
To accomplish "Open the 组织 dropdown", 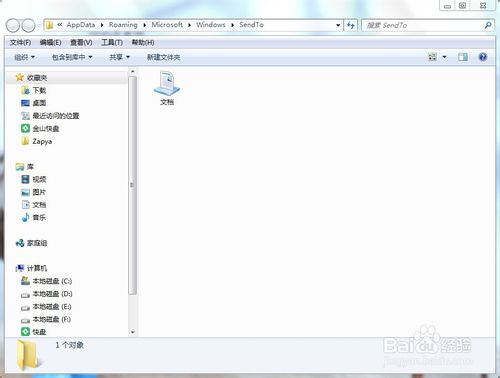I will [x=25, y=57].
